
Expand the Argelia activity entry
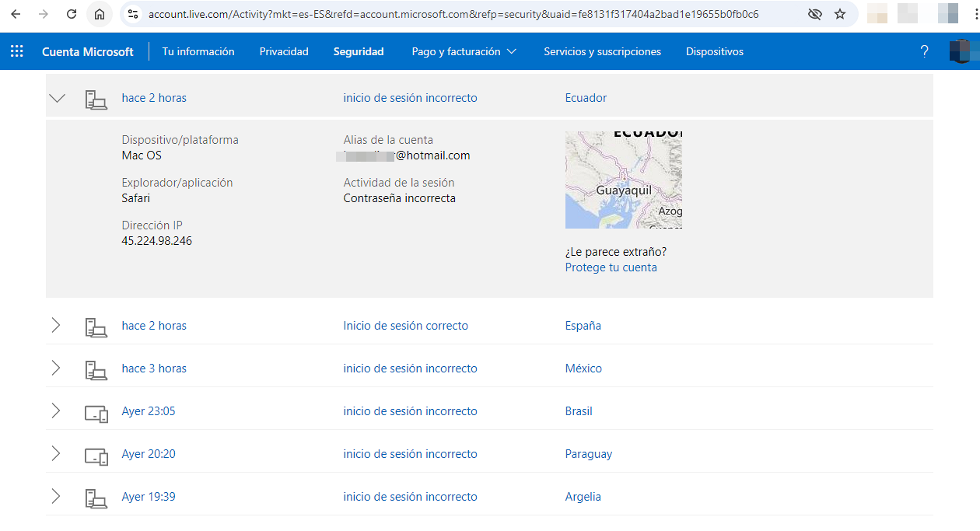[55, 497]
